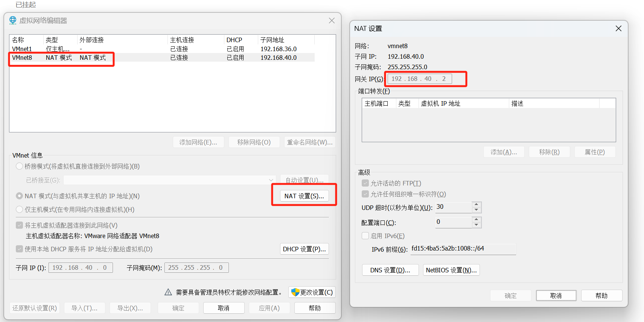The height and width of the screenshot is (322, 644).
Task: Decrease the 配置端口 value with down arrow
Action: pyautogui.click(x=477, y=225)
